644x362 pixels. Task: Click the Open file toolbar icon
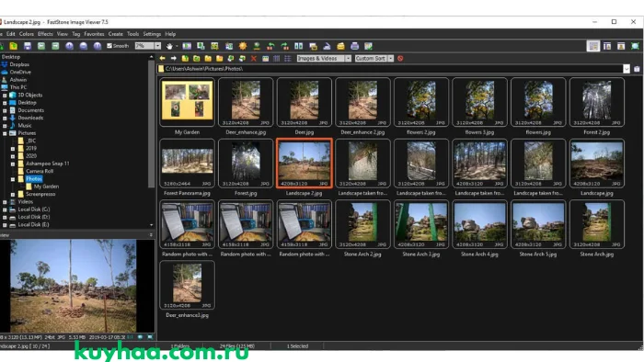tap(14, 46)
